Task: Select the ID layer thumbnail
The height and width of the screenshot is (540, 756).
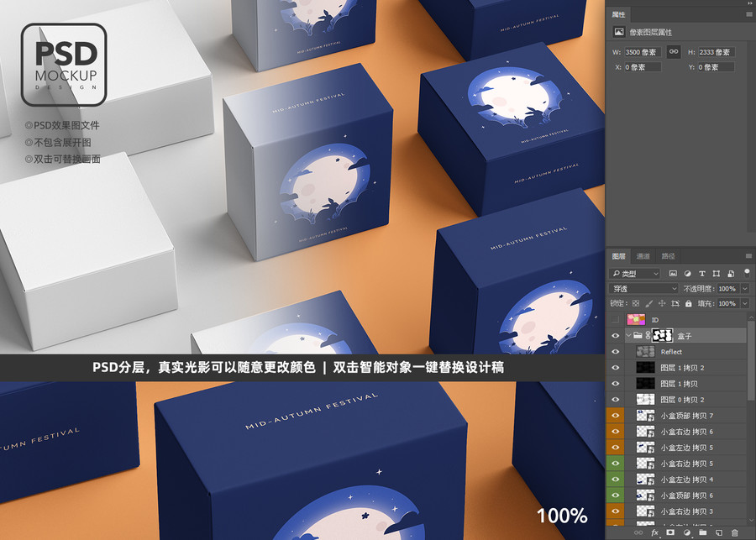Action: tap(636, 320)
